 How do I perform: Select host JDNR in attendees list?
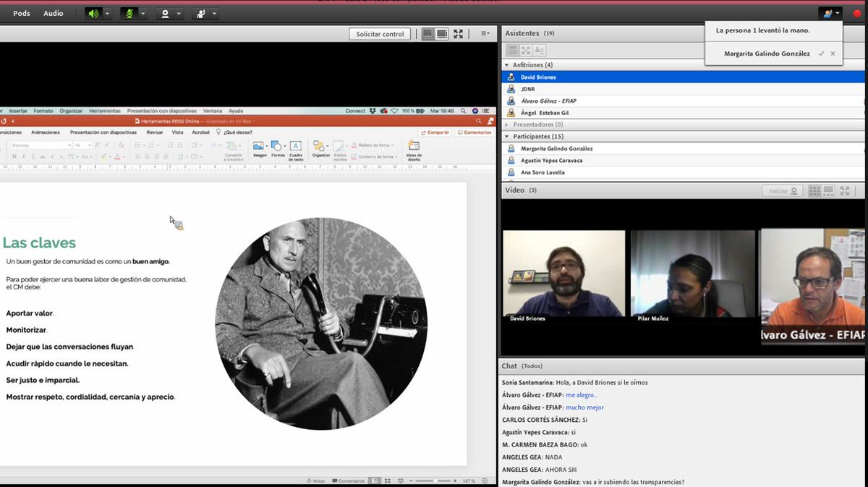coord(683,89)
